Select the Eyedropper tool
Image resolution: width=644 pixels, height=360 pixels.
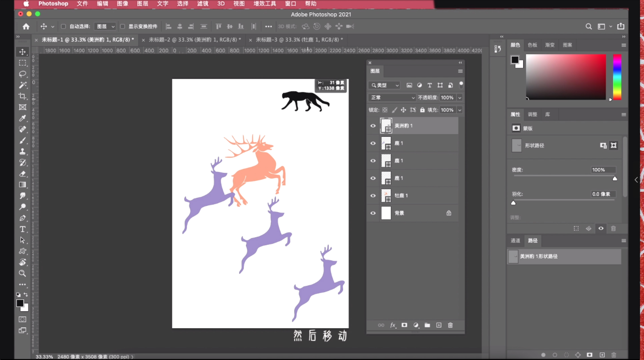coord(23,118)
